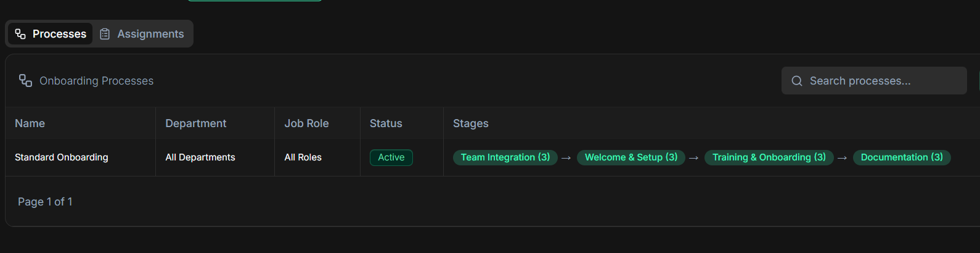Open the Training & Onboarding (3) stage
This screenshot has width=980, height=253.
click(769, 157)
